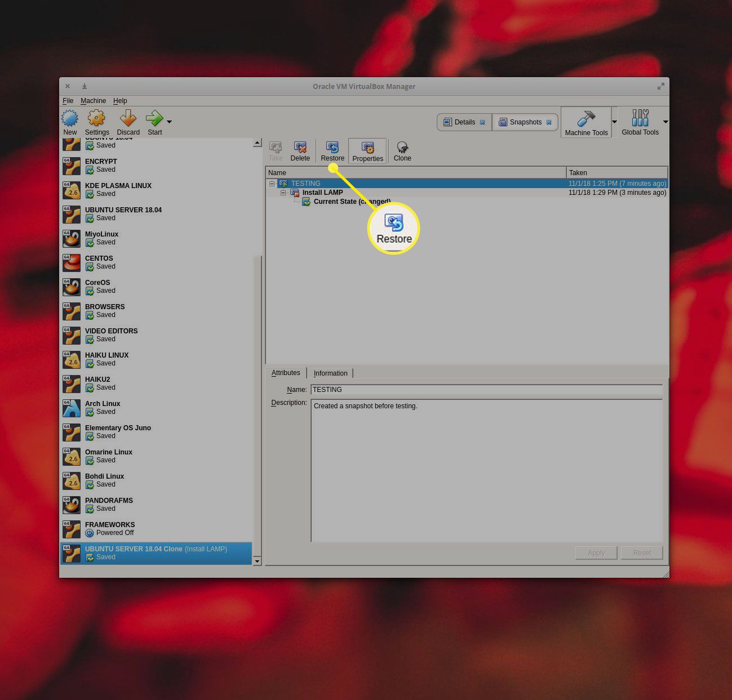Select the CoreOS virtual machine
This screenshot has height=700, width=732.
(x=156, y=287)
